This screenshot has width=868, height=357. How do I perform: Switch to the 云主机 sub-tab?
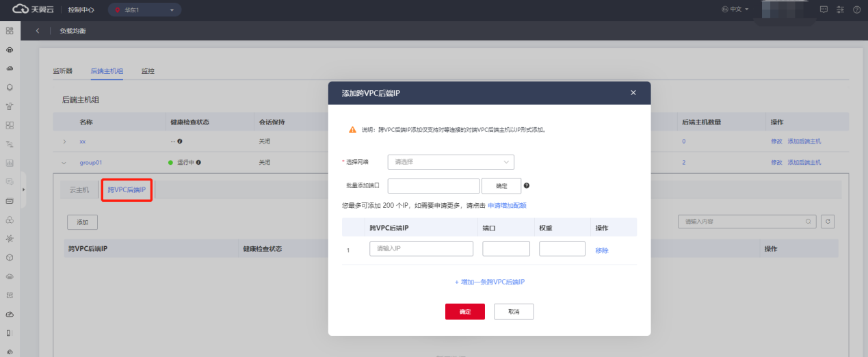tap(79, 189)
